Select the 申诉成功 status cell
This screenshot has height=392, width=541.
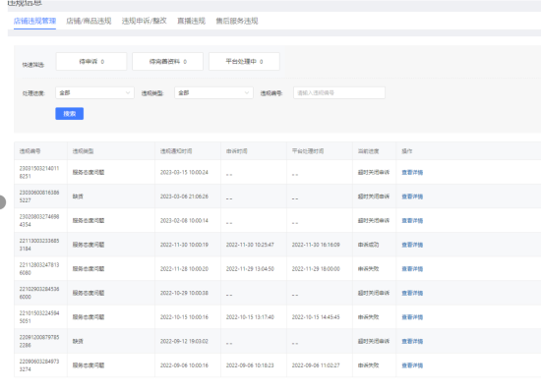tap(368, 245)
